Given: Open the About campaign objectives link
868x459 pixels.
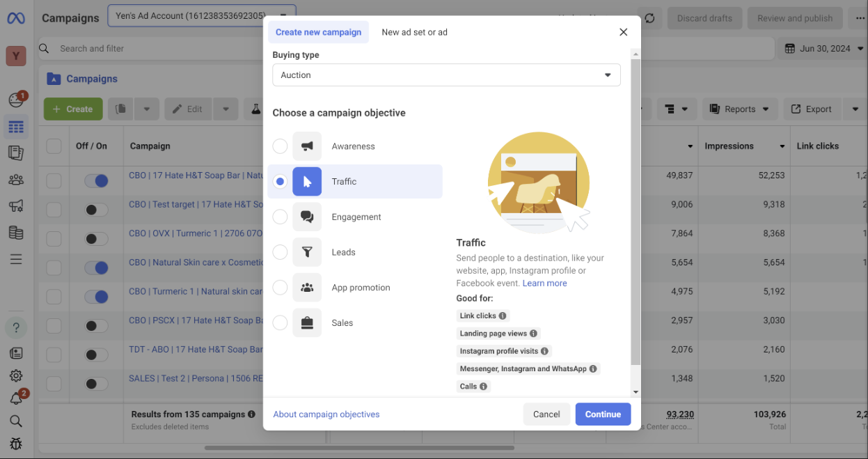Looking at the screenshot, I should click(326, 414).
